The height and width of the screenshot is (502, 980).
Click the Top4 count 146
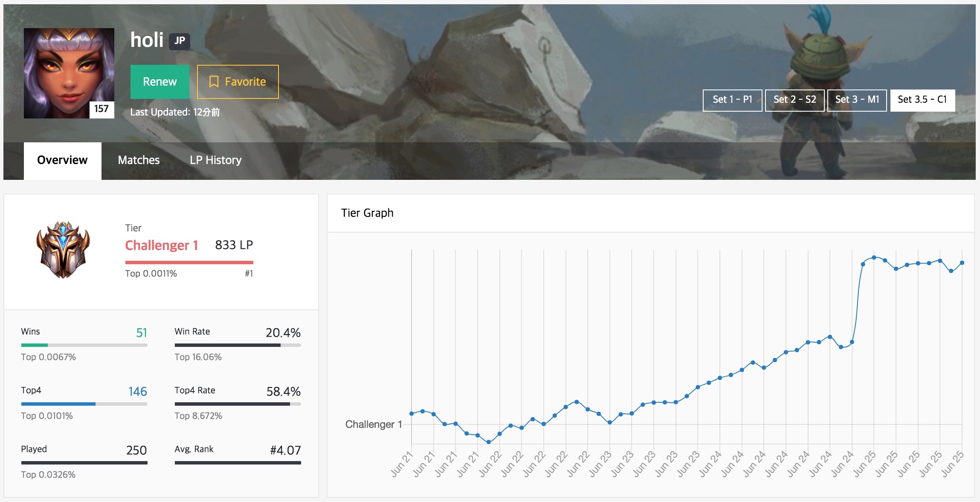click(x=138, y=392)
